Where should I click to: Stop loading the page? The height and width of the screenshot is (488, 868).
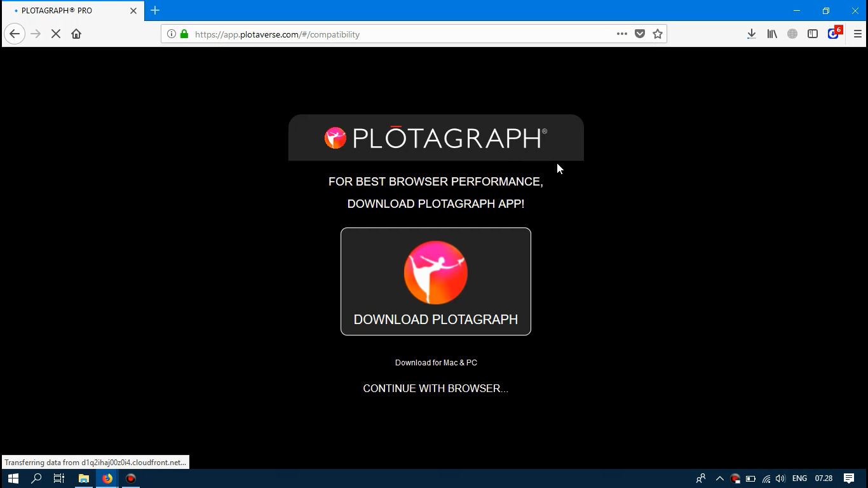pyautogui.click(x=56, y=34)
